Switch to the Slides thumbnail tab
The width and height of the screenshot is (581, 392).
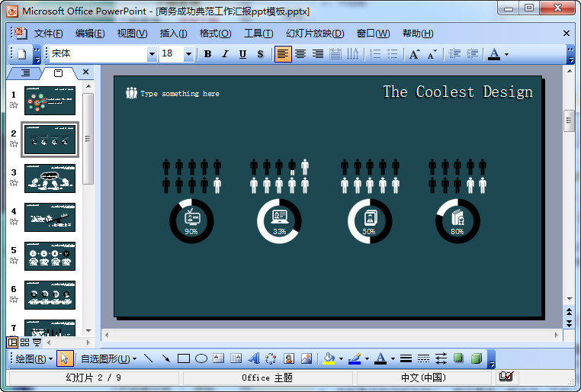(x=58, y=73)
